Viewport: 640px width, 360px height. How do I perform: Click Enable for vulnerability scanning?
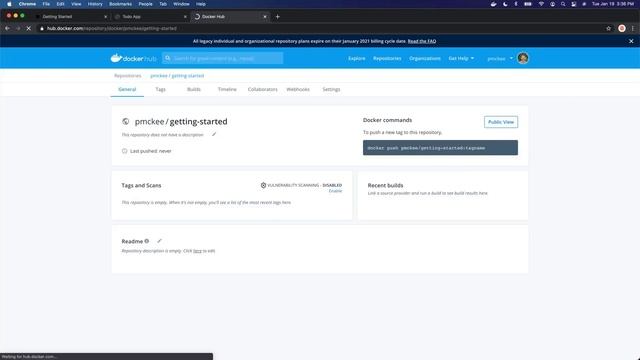pyautogui.click(x=335, y=191)
